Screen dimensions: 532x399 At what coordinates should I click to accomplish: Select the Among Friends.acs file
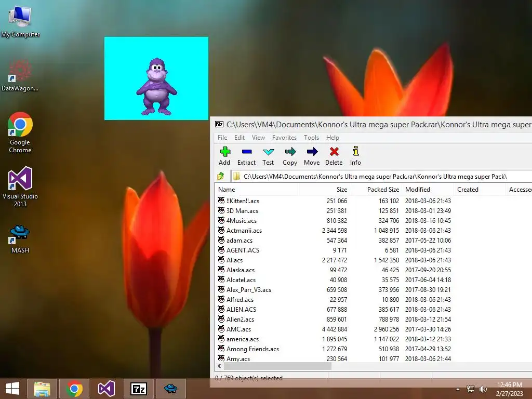(x=252, y=349)
